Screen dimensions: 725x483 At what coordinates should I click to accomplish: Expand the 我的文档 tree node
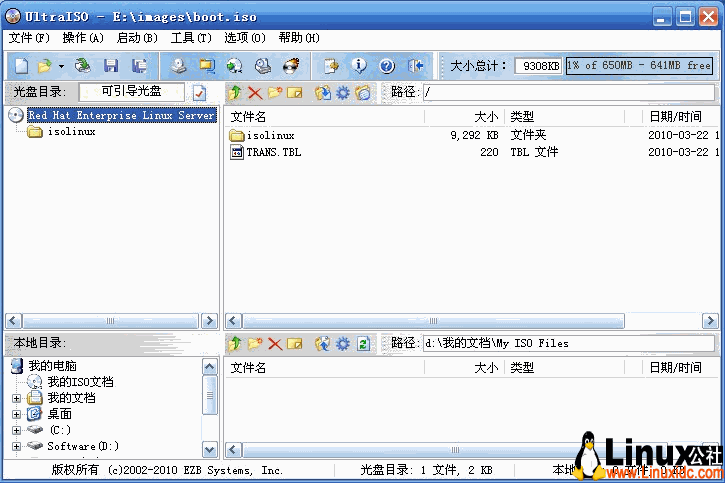pyautogui.click(x=16, y=398)
